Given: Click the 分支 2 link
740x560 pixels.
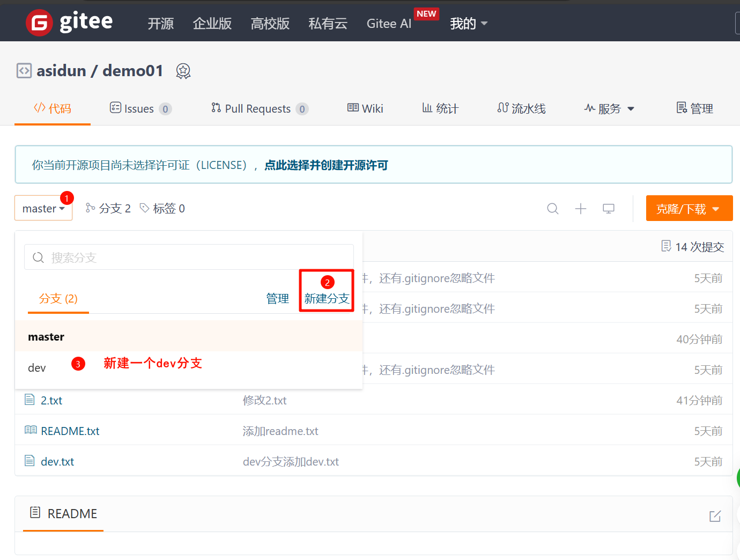Looking at the screenshot, I should coord(108,208).
